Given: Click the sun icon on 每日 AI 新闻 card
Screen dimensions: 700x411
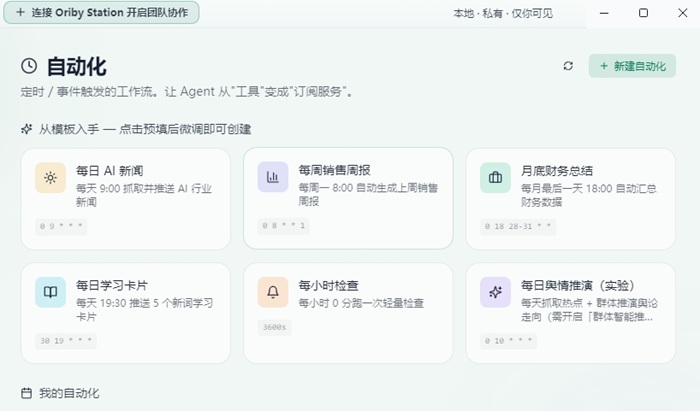Looking at the screenshot, I should [50, 178].
